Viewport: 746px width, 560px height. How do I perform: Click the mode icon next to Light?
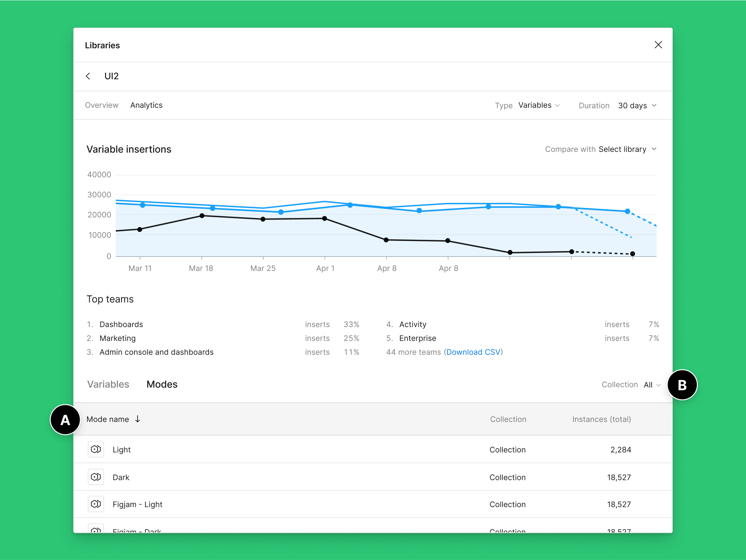[96, 449]
